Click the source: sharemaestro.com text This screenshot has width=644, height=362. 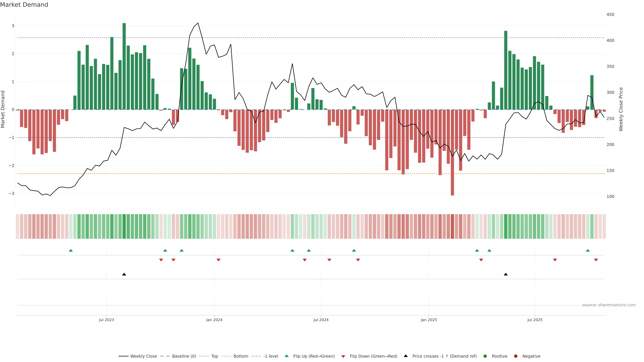(x=609, y=305)
